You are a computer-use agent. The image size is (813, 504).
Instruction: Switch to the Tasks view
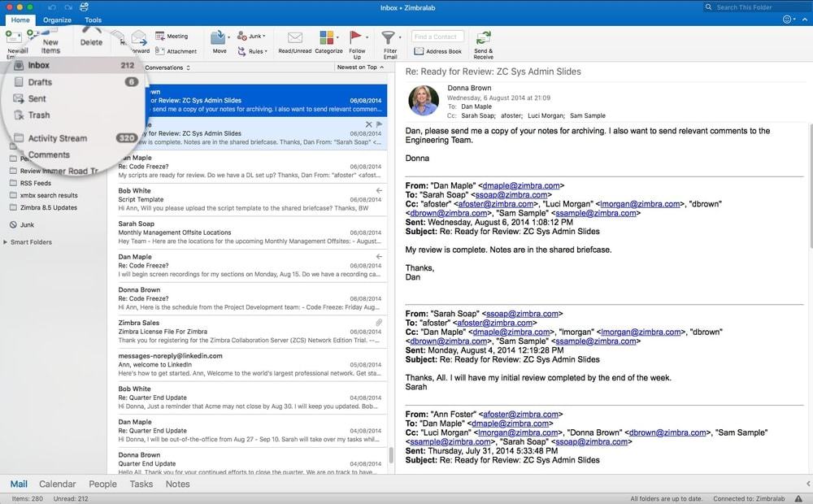141,484
